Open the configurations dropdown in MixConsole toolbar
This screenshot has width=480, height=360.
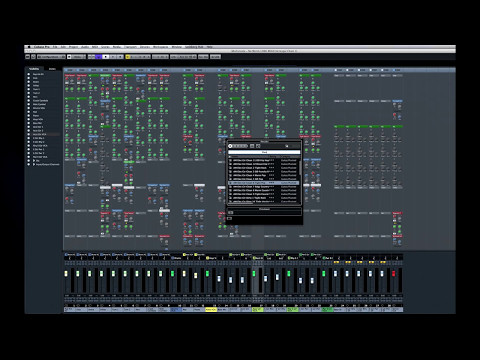(x=51, y=57)
